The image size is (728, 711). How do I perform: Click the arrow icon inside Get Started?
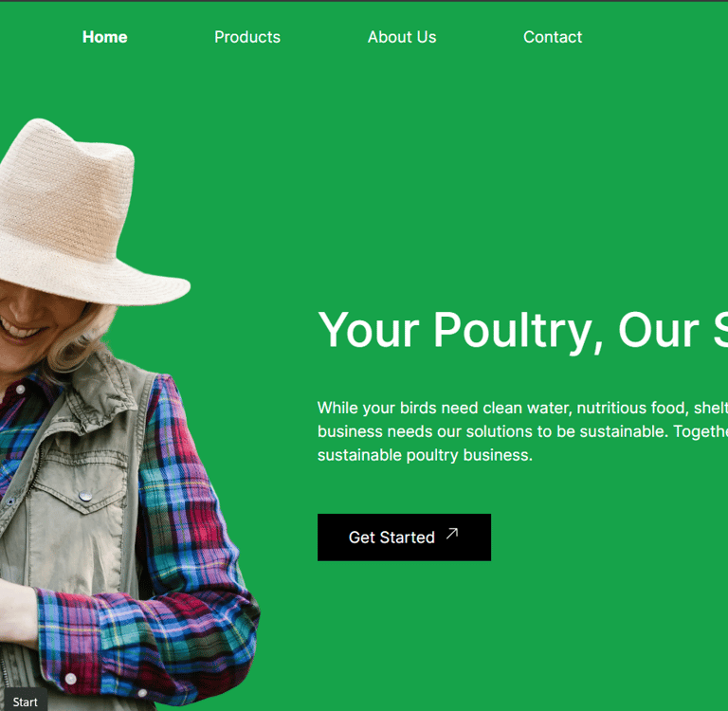(x=452, y=534)
